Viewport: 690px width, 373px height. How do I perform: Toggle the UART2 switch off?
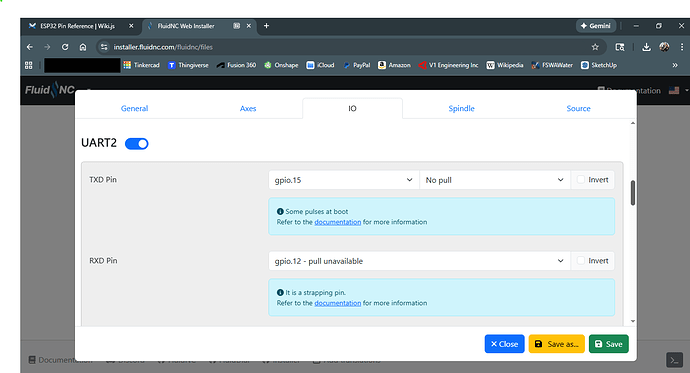[x=136, y=143]
